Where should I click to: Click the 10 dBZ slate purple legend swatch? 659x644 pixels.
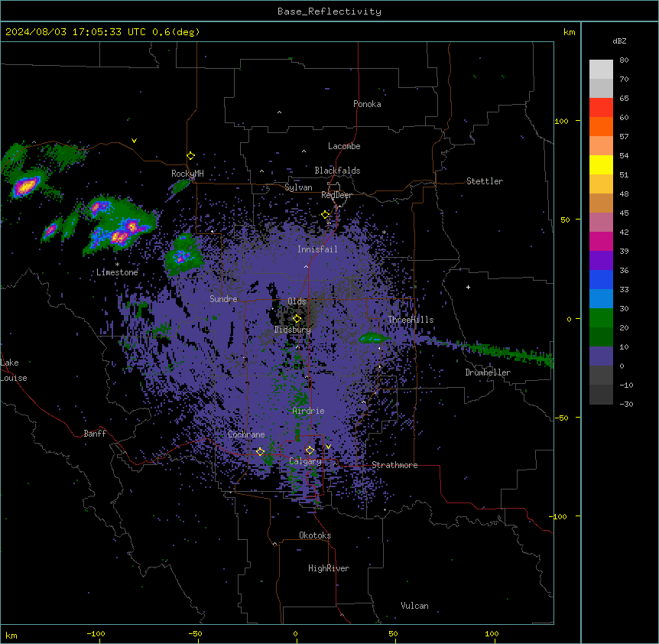click(x=601, y=356)
